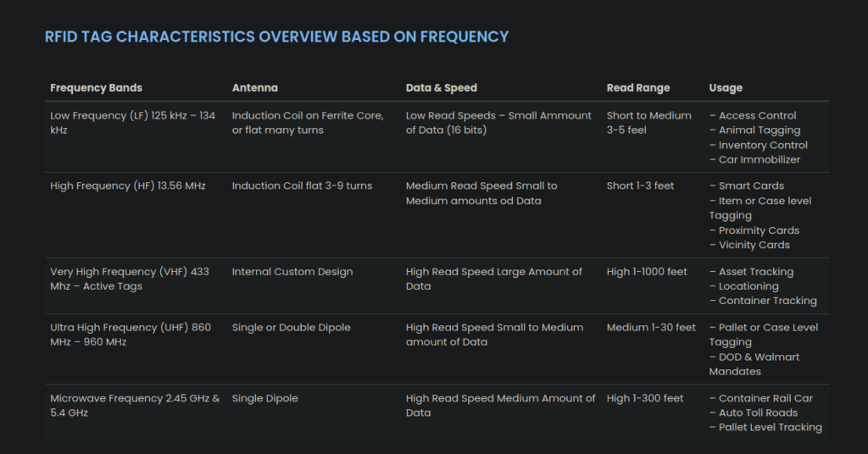Select the Single or Double Dipole cell

[292, 327]
